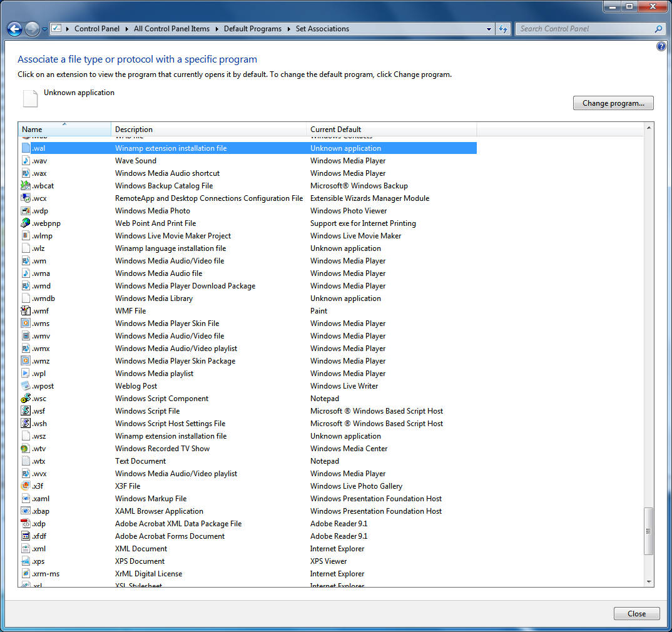Click the .wmz skin package icon

pyautogui.click(x=26, y=361)
